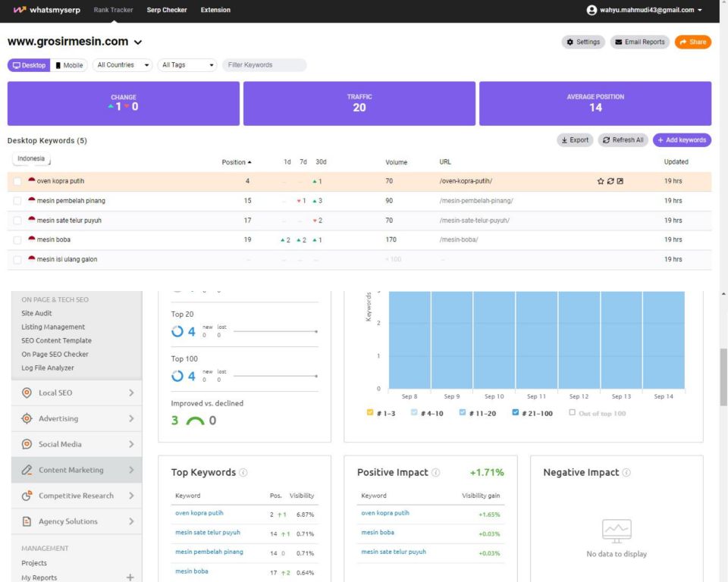
Task: Click the Social Media icon
Action: pos(27,444)
